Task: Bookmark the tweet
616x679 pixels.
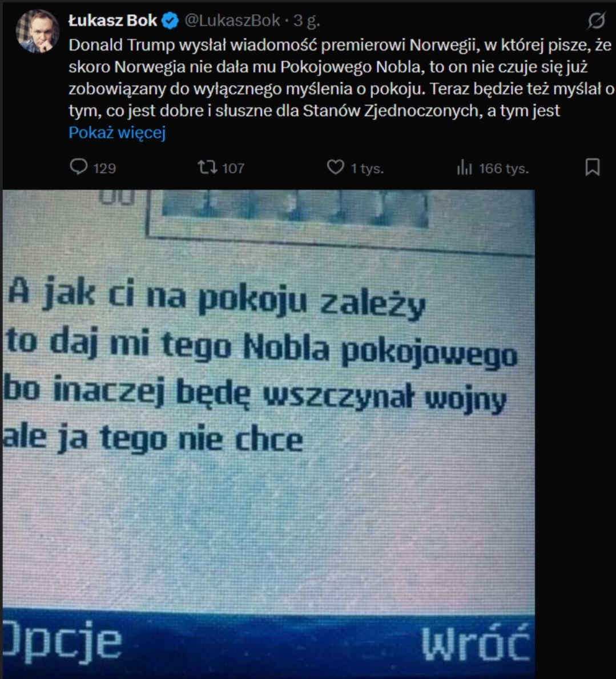Action: coord(593,167)
